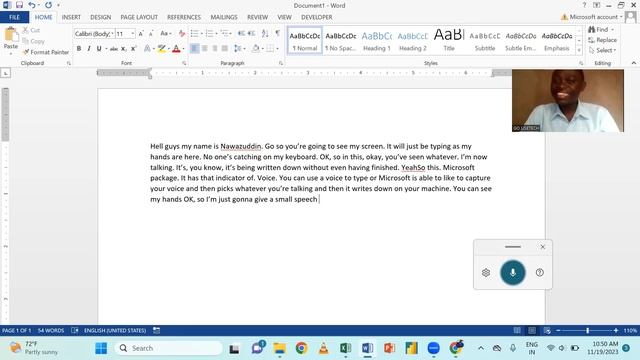Open line and paragraph spacing
The width and height of the screenshot is (640, 360).
(239, 49)
